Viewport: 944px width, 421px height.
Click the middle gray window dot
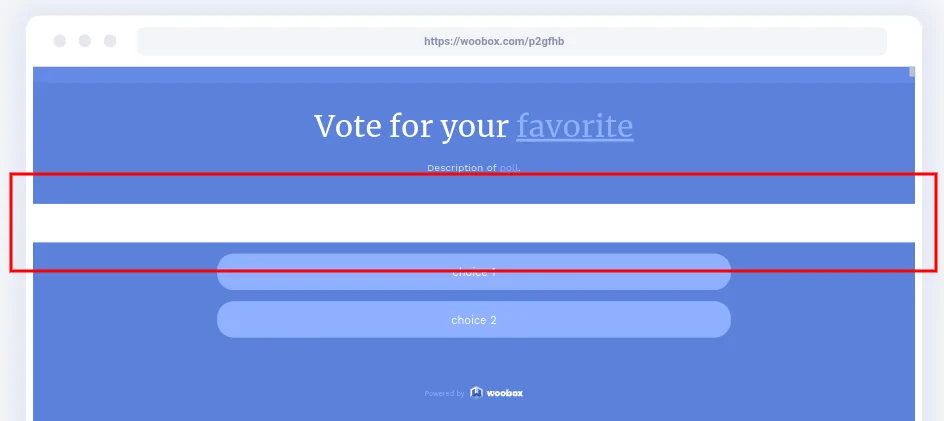pos(85,41)
